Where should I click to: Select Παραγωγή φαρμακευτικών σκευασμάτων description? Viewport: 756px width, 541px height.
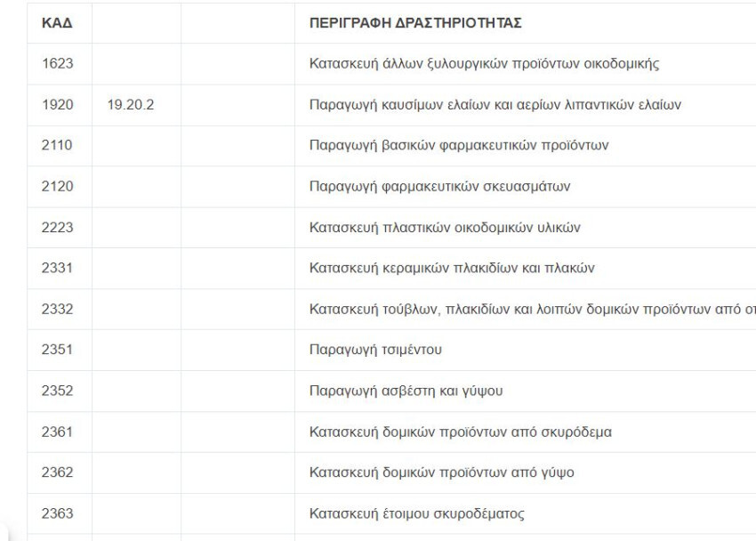[x=439, y=186]
